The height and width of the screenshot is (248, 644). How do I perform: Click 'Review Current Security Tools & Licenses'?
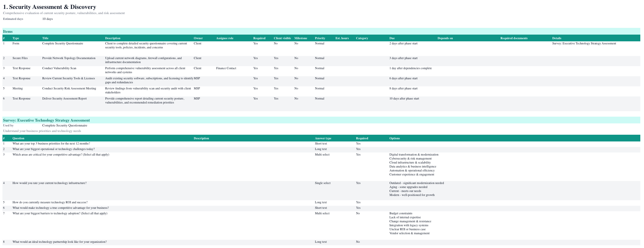tap(69, 78)
